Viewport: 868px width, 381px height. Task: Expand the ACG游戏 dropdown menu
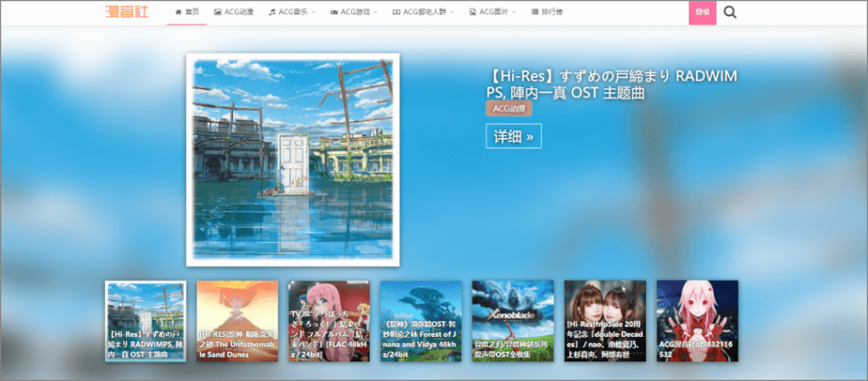(x=353, y=12)
